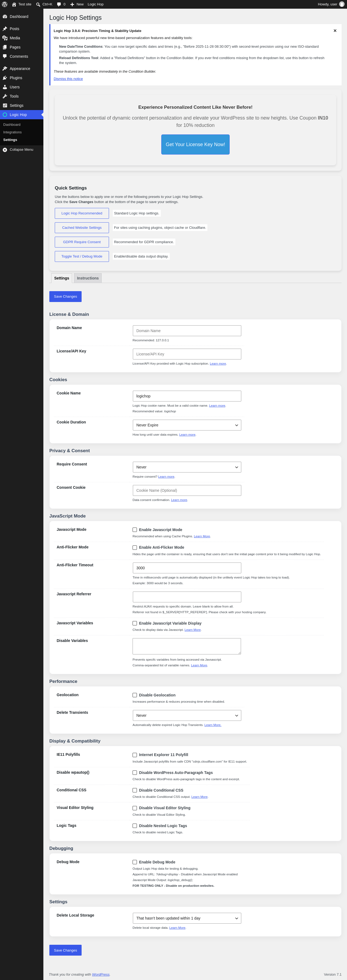The width and height of the screenshot is (347, 980).
Task: Click the comments bubble icon in the admin bar
Action: (x=59, y=4)
